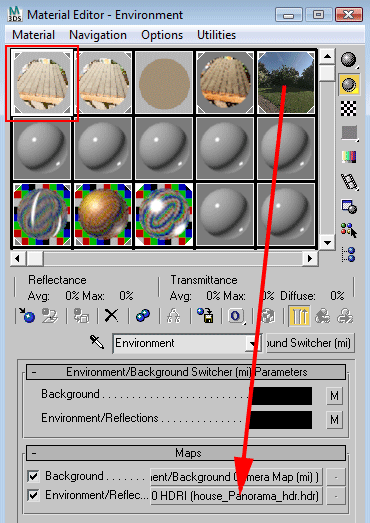Open the Environment name dropdown arrow
This screenshot has height=523, width=370.
pos(253,343)
